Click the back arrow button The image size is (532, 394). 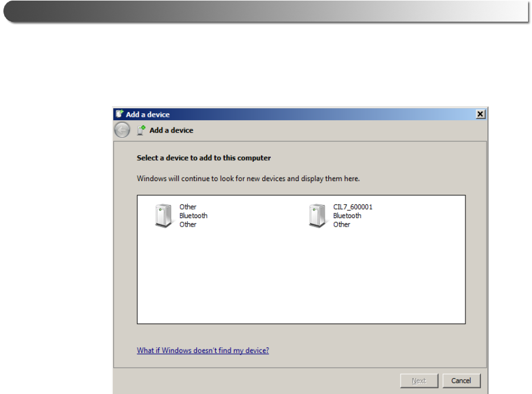(x=122, y=130)
